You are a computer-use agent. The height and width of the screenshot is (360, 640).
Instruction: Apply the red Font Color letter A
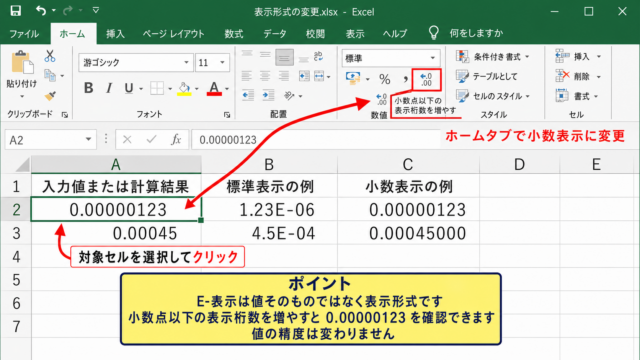[214, 88]
